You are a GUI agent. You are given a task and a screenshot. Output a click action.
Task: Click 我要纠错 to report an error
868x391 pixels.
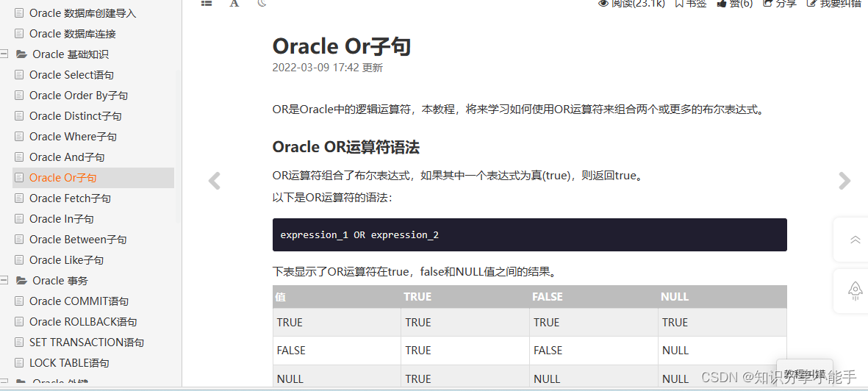tap(833, 4)
